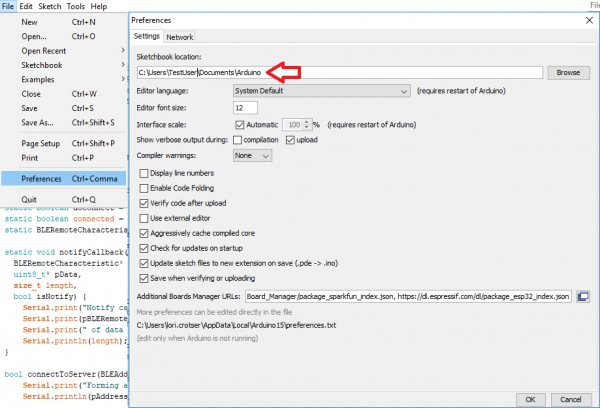
Task: Expand the Sketchbook submenu
Action: click(64, 65)
